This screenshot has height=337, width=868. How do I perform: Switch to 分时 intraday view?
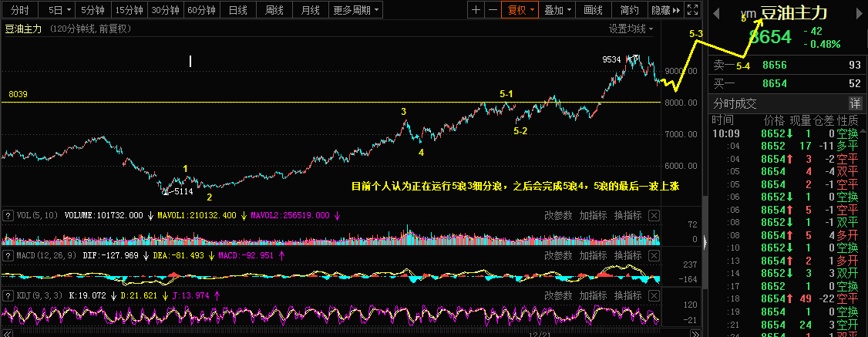click(20, 10)
